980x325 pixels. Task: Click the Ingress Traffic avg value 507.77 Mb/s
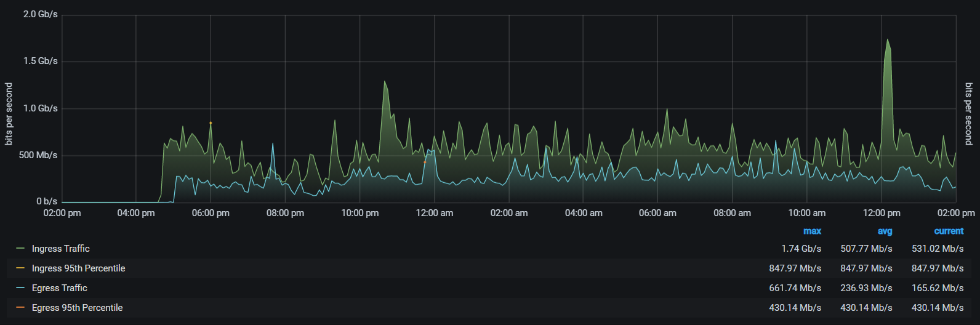pyautogui.click(x=866, y=249)
